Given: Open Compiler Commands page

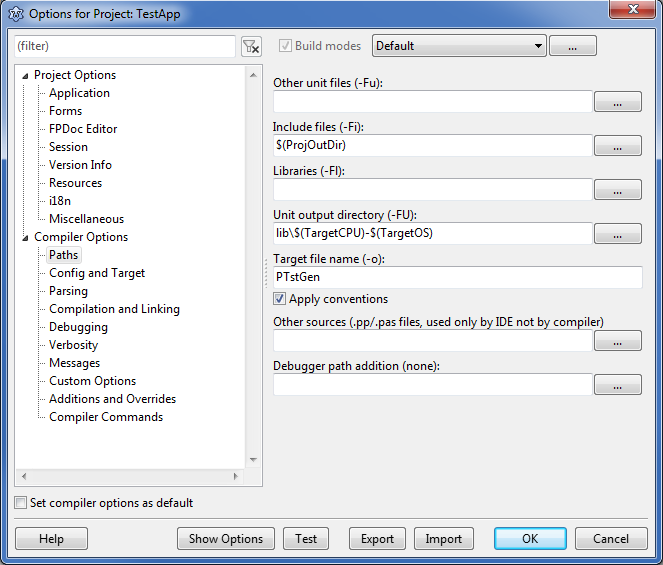Looking at the screenshot, I should pyautogui.click(x=106, y=417).
